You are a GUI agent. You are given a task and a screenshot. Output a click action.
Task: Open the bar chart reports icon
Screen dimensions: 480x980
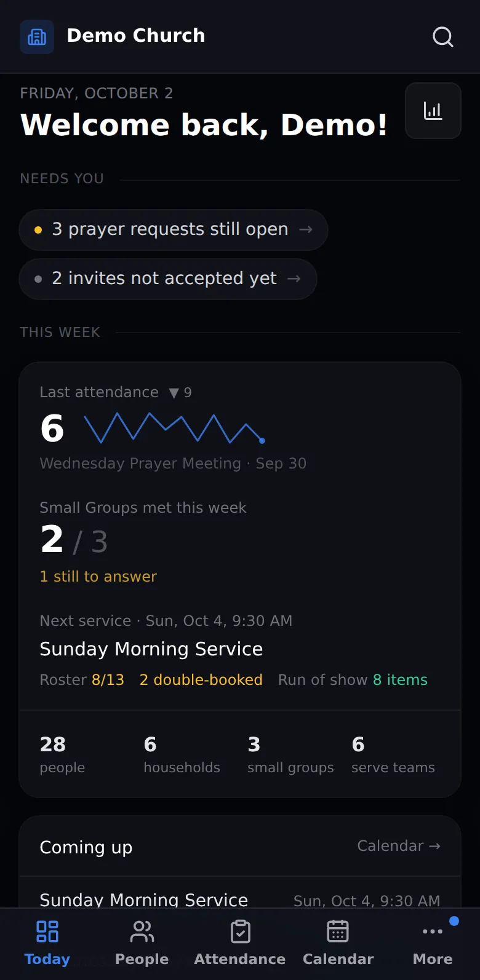(433, 111)
